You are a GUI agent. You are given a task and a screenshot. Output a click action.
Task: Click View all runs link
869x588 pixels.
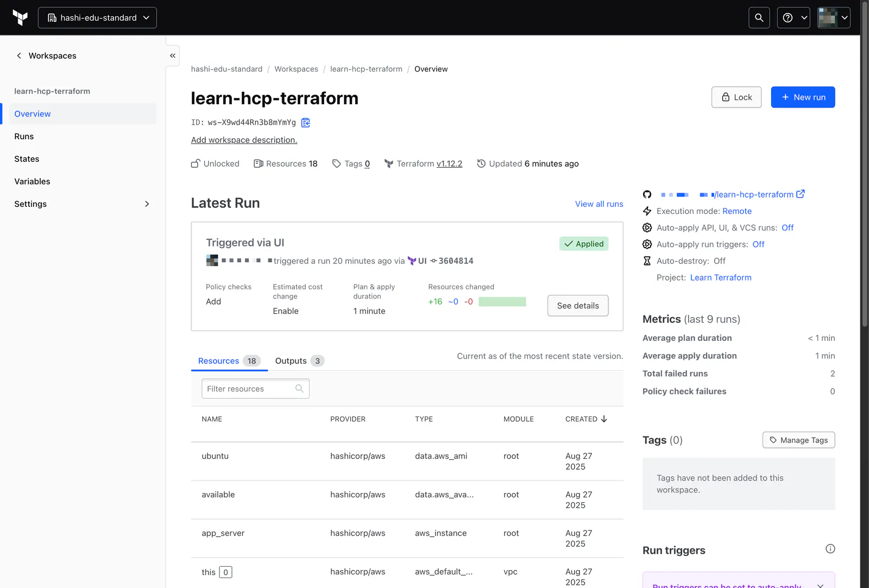[599, 204]
